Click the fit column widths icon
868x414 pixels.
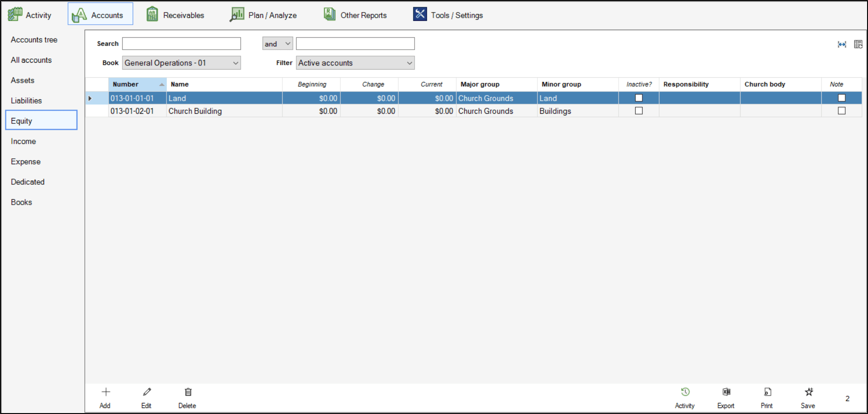(842, 44)
